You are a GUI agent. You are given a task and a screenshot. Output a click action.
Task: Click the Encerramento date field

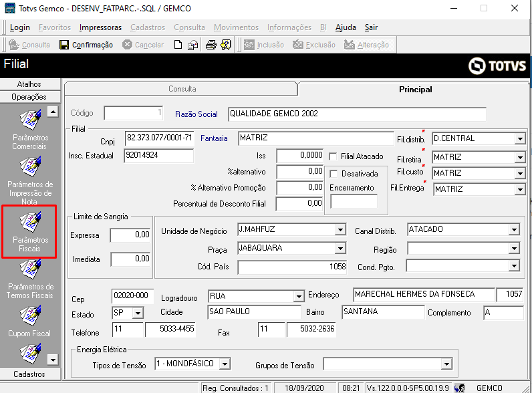pos(354,202)
